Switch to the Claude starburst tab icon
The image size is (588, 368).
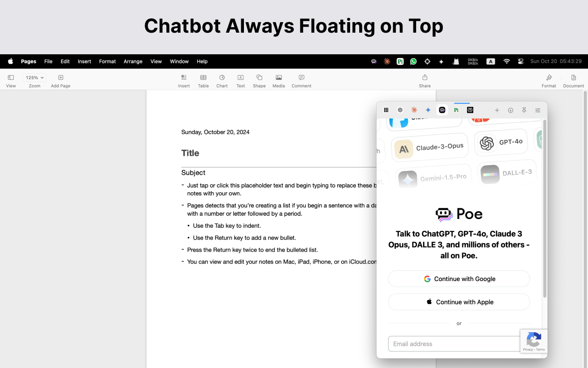pos(414,110)
